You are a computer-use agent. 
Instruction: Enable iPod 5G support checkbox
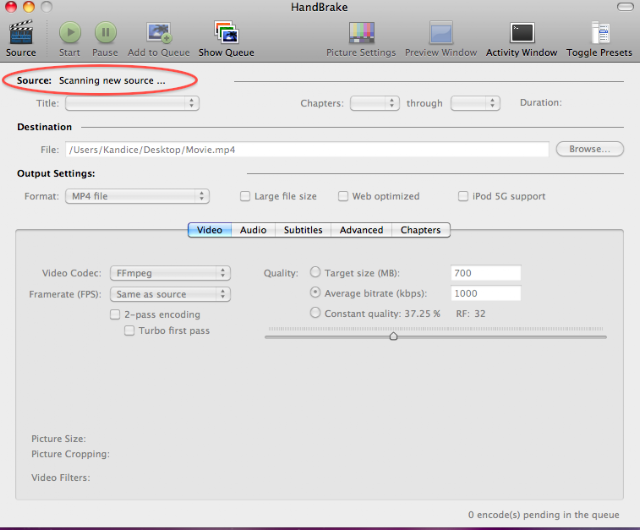tap(463, 196)
